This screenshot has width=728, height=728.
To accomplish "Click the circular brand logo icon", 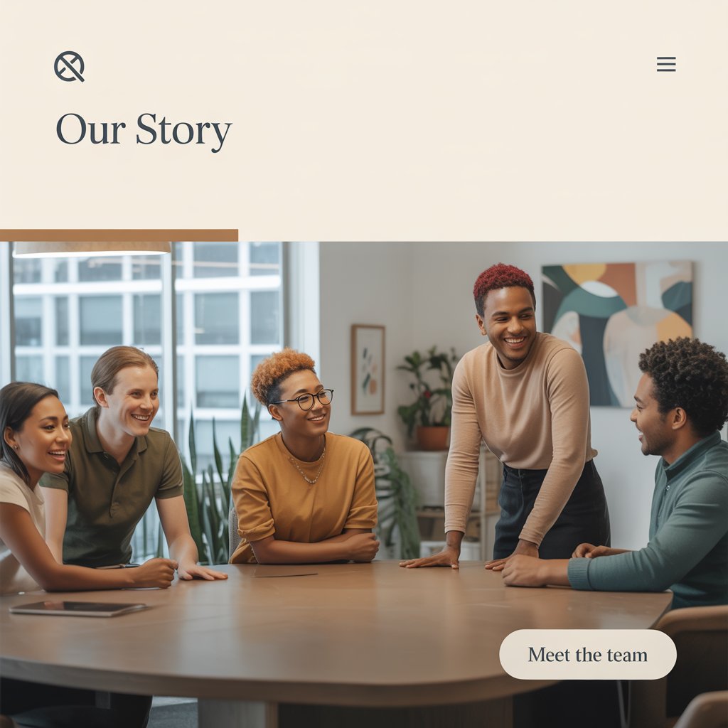I will 69,66.
